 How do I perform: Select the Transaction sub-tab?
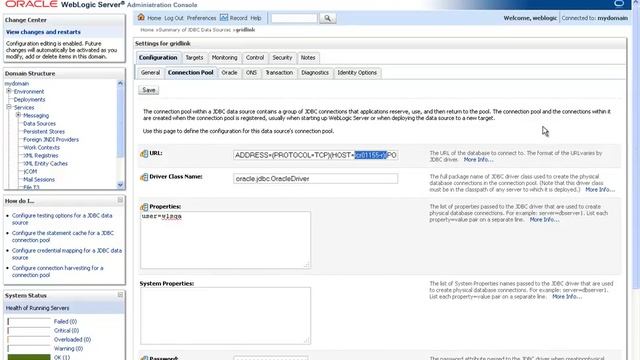[x=279, y=73]
